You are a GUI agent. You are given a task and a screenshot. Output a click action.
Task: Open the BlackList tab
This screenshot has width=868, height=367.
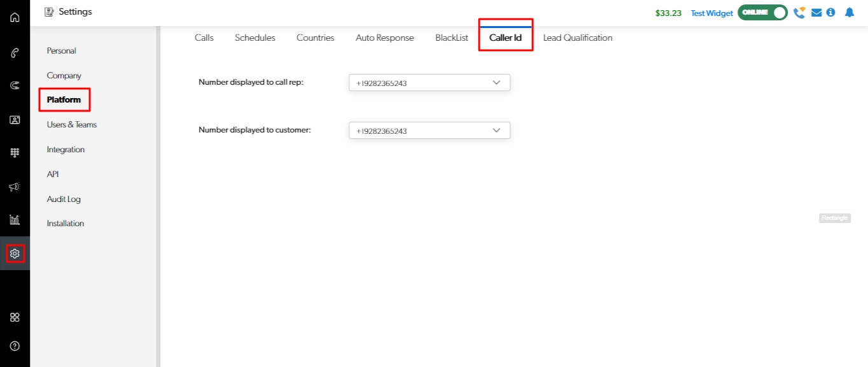click(451, 38)
